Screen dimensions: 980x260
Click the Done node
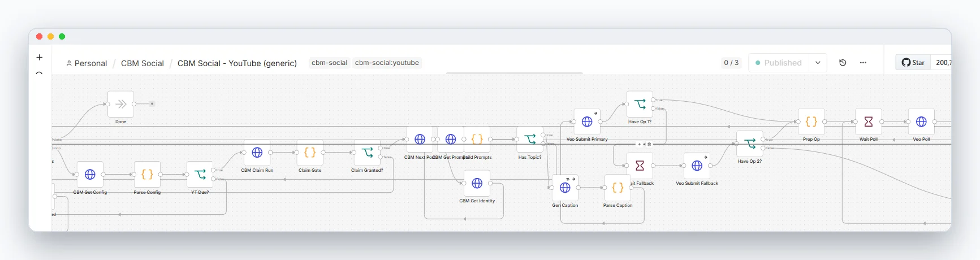click(120, 104)
